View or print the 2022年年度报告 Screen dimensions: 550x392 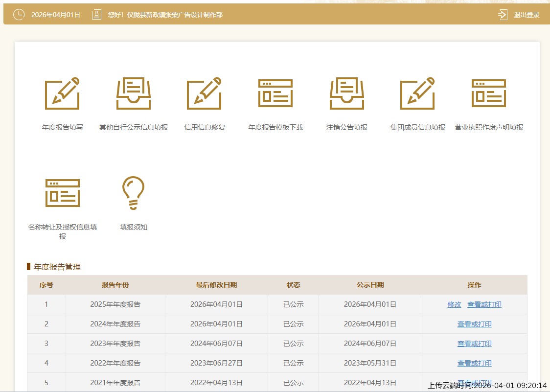coord(474,363)
